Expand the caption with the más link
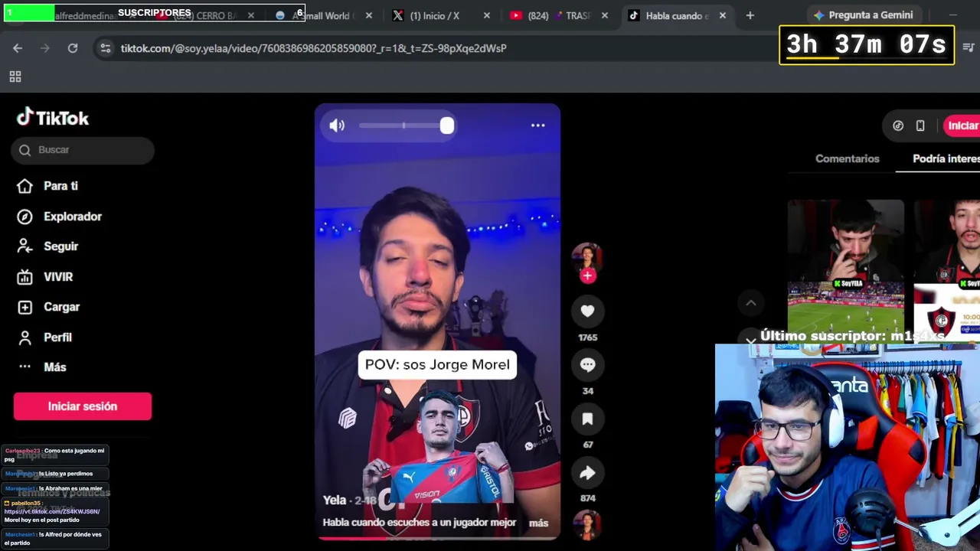The image size is (980, 551). tap(538, 523)
